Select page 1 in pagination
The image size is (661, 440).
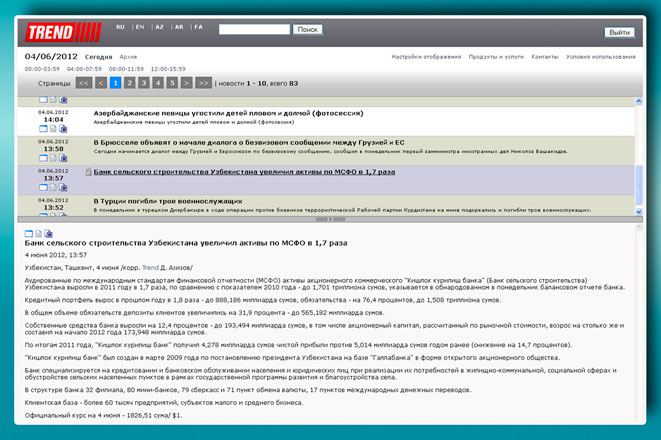[116, 83]
